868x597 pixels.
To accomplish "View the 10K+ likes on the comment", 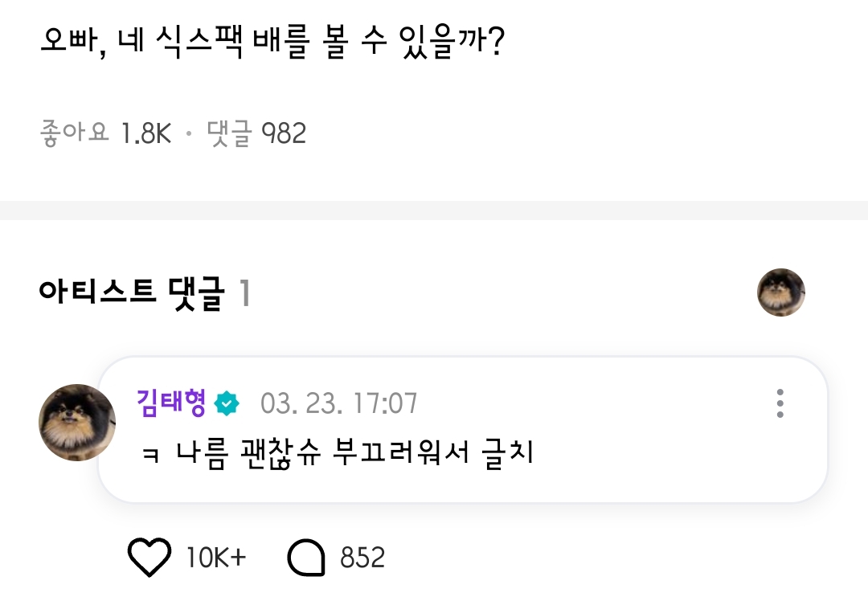I will tap(215, 557).
